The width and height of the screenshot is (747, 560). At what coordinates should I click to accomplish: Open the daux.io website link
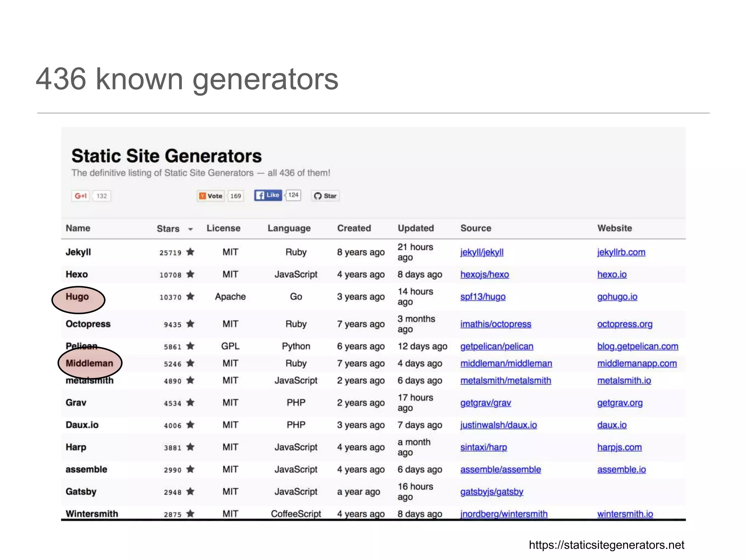point(612,425)
